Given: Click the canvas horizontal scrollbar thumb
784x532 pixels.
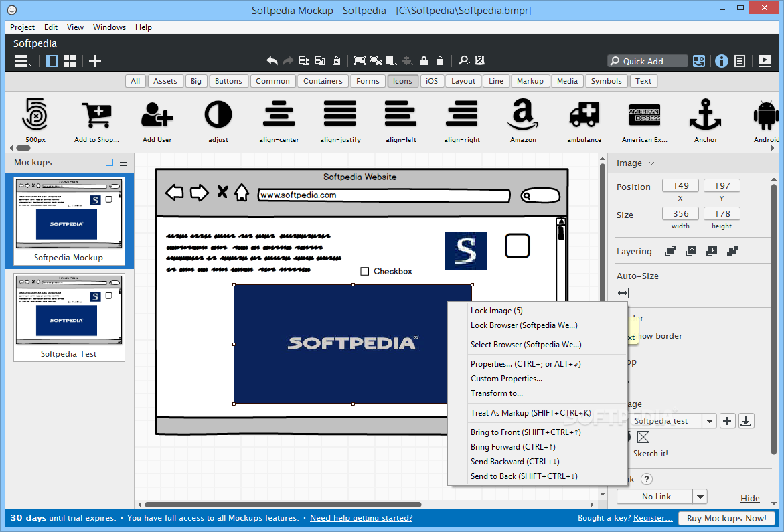Looking at the screenshot, I should [283, 505].
